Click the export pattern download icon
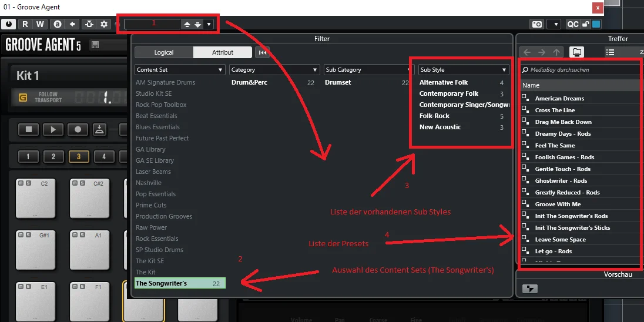Screen dimensions: 644x322 tap(99, 129)
